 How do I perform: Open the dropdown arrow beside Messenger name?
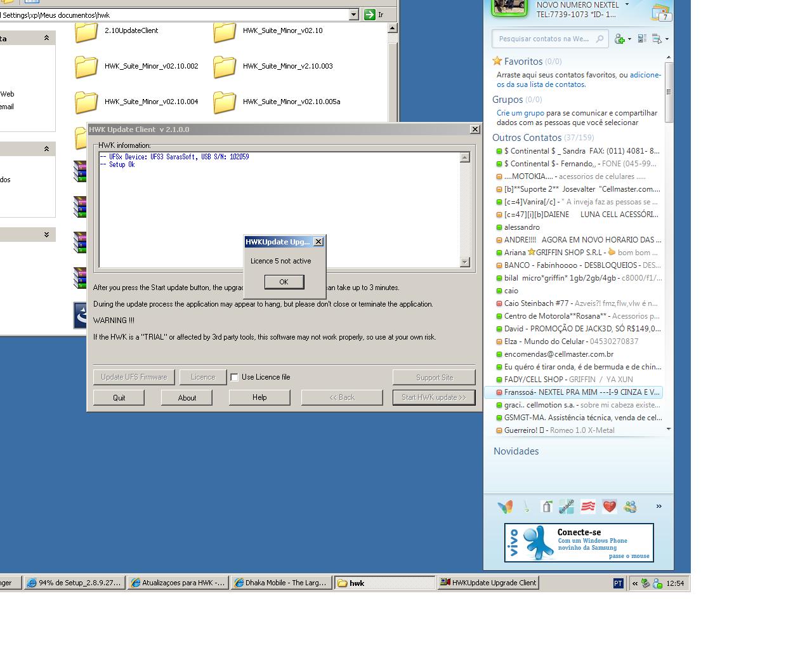[627, 4]
